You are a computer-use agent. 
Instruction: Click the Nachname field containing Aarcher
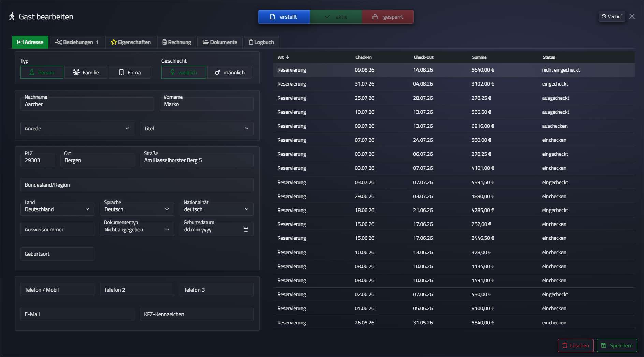(87, 104)
